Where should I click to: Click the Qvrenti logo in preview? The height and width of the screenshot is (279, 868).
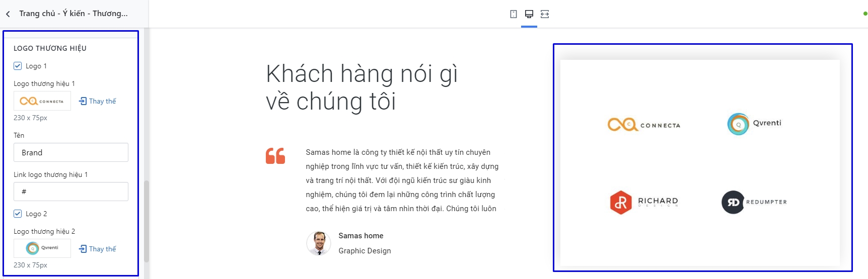pyautogui.click(x=754, y=124)
